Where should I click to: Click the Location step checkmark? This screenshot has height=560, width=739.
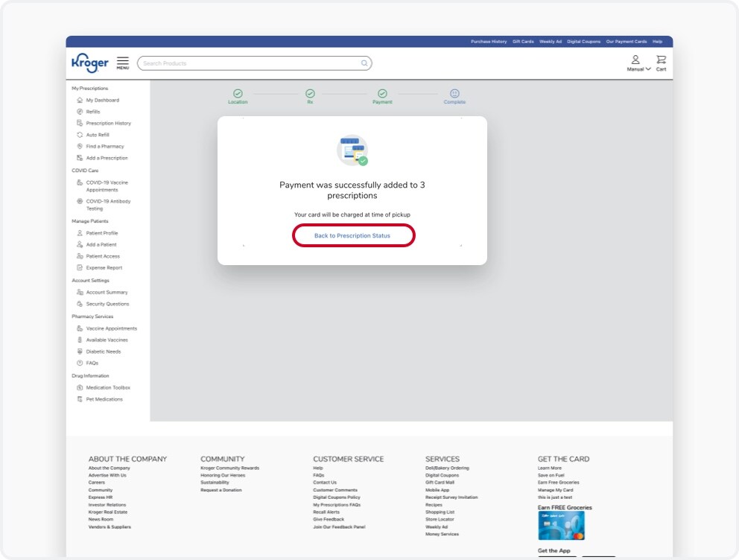coord(238,93)
